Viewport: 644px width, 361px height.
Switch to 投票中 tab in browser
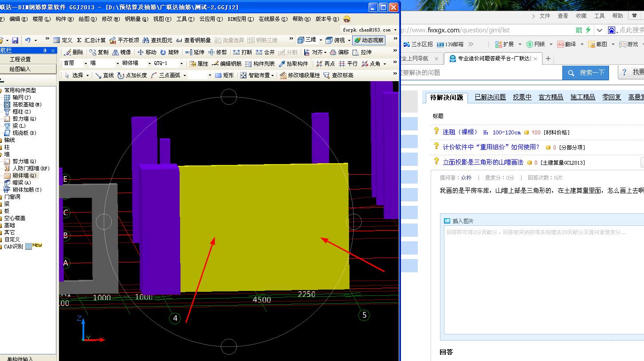pyautogui.click(x=522, y=97)
